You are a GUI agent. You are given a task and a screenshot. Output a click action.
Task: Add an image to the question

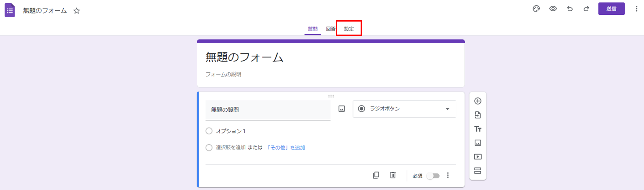(342, 109)
